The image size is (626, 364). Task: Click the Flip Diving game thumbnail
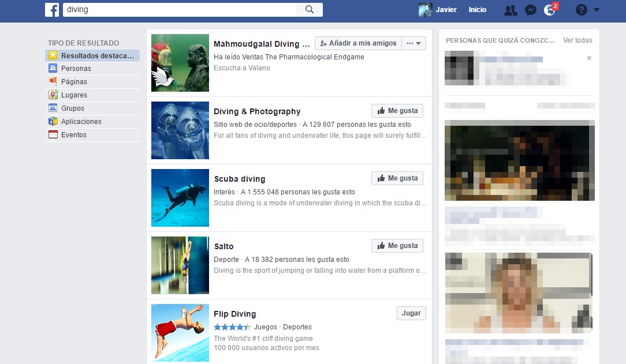pyautogui.click(x=180, y=333)
